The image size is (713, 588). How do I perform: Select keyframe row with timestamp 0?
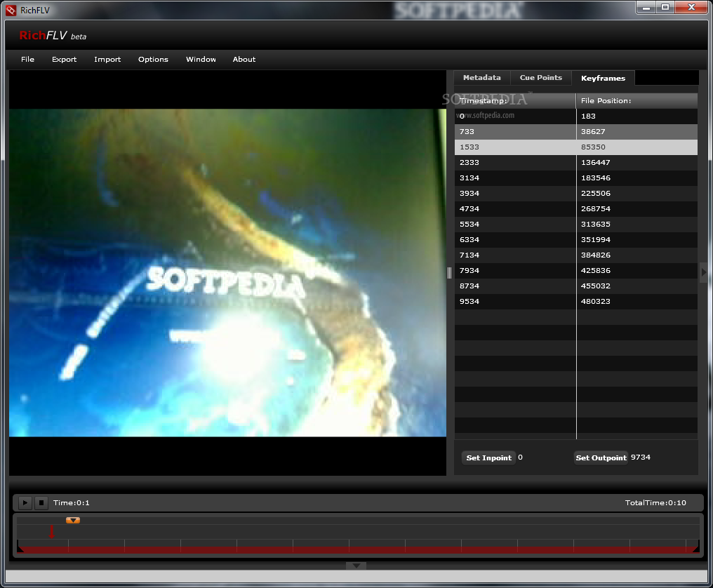point(576,116)
